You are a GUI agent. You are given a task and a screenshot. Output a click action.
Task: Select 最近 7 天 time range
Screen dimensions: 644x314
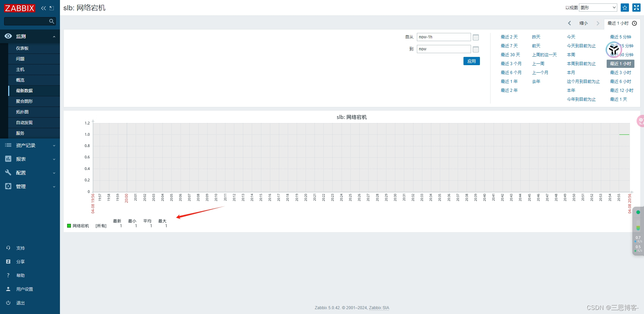[509, 46]
